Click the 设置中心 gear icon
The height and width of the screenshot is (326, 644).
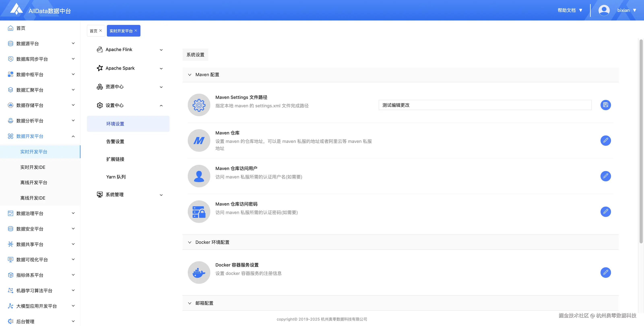click(x=100, y=105)
